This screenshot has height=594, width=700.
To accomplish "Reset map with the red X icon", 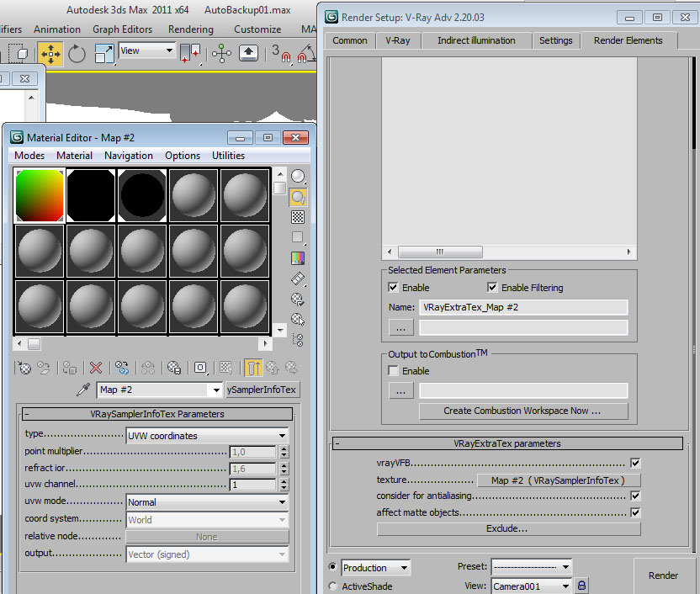I will tap(96, 368).
